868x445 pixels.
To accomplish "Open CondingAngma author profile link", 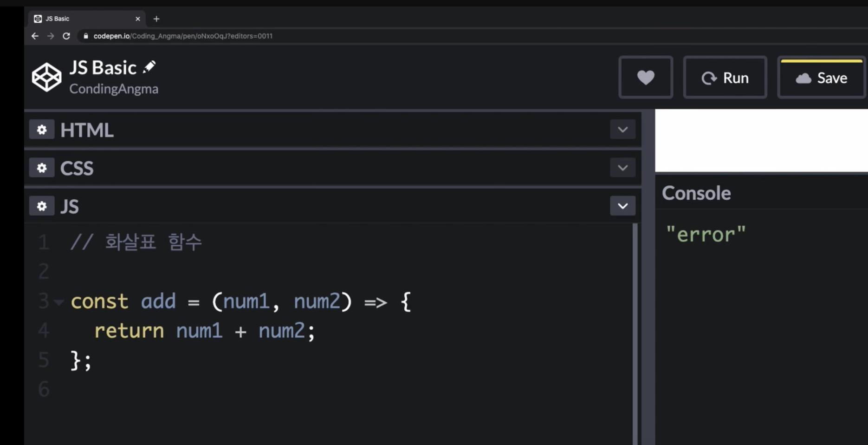I will click(114, 89).
